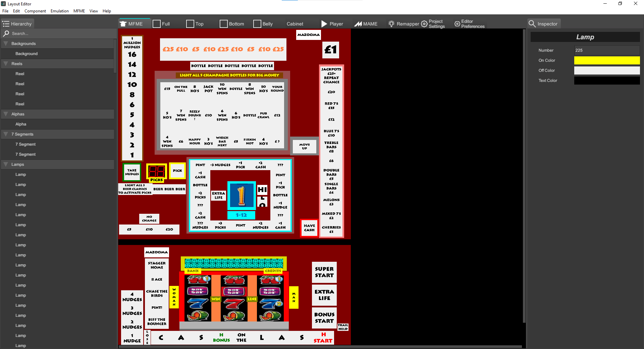
Task: Click the search magnifier icon in Hierarchy
Action: (x=6, y=34)
